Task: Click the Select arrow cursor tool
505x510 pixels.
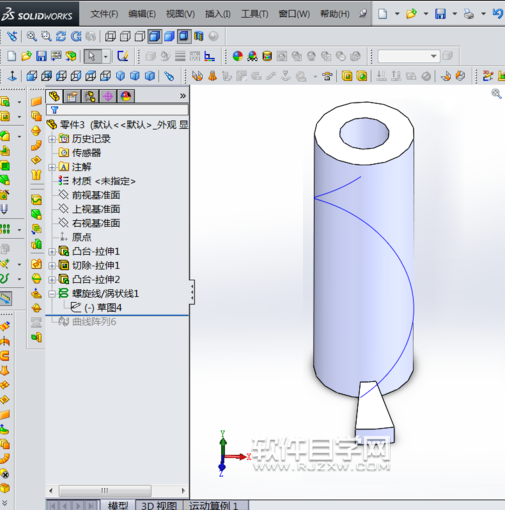Action: pyautogui.click(x=92, y=56)
